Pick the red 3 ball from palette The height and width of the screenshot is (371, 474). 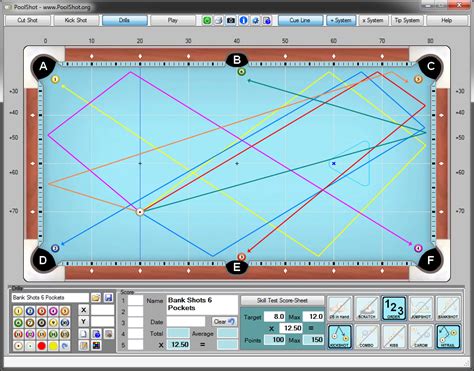tap(42, 311)
